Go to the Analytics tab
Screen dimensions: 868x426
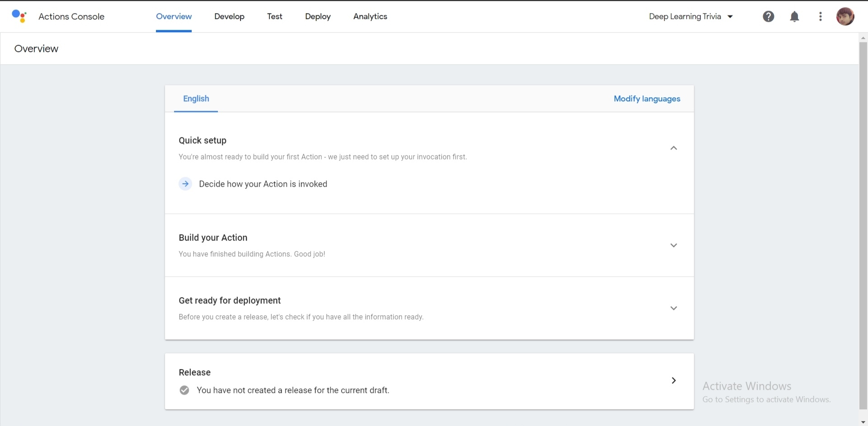click(x=370, y=17)
